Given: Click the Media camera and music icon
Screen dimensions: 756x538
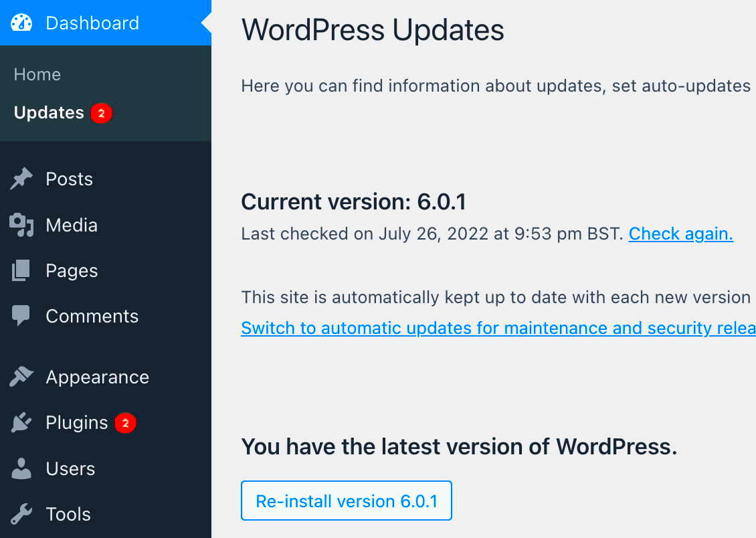Looking at the screenshot, I should (21, 225).
